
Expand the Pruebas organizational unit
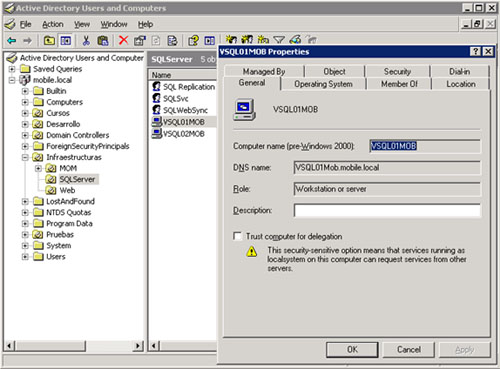tap(25, 234)
